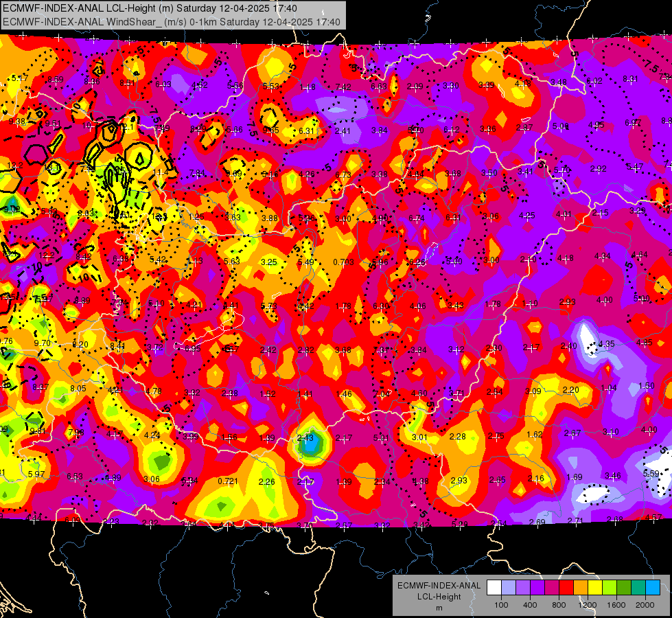
Task: Click the grid value 6.03
Action: tap(163, 84)
